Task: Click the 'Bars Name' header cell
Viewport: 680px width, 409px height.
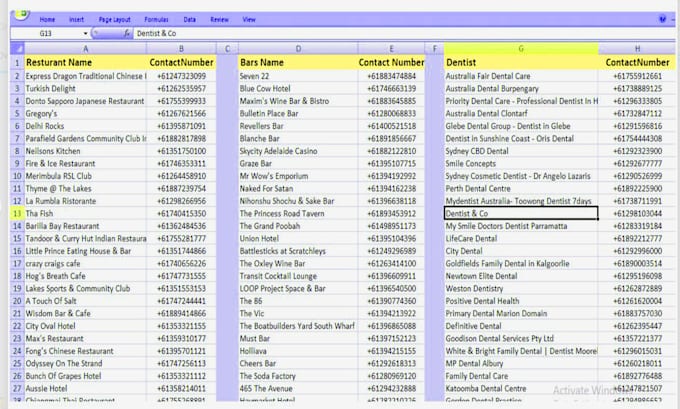Action: tap(298, 62)
